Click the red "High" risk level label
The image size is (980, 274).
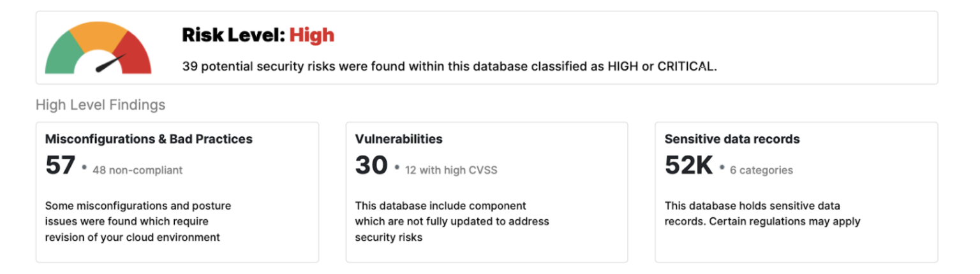click(x=312, y=35)
